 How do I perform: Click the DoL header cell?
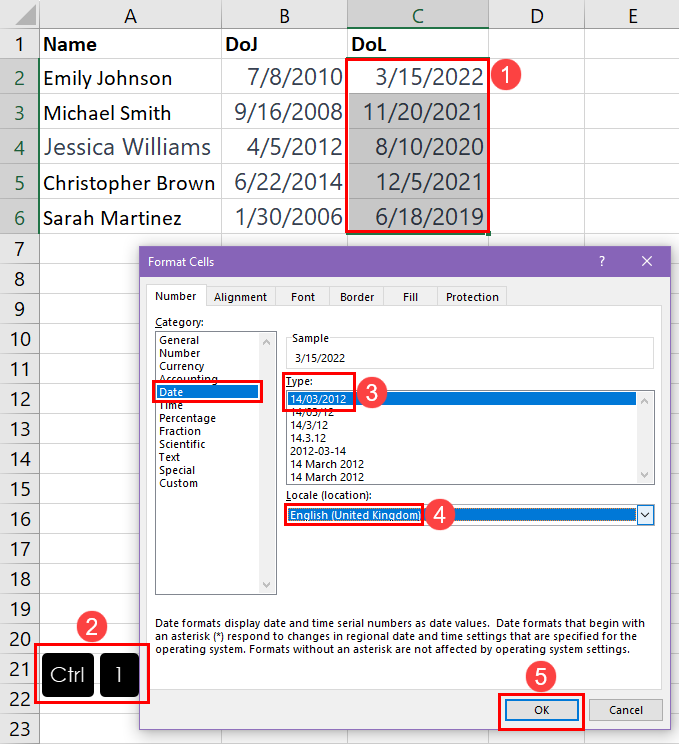418,44
